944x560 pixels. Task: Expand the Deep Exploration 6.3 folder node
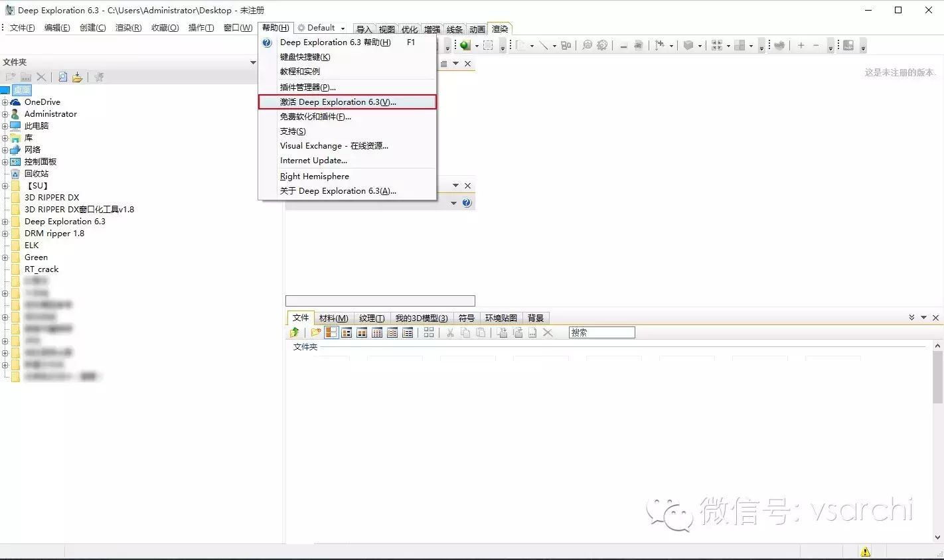[x=5, y=222]
